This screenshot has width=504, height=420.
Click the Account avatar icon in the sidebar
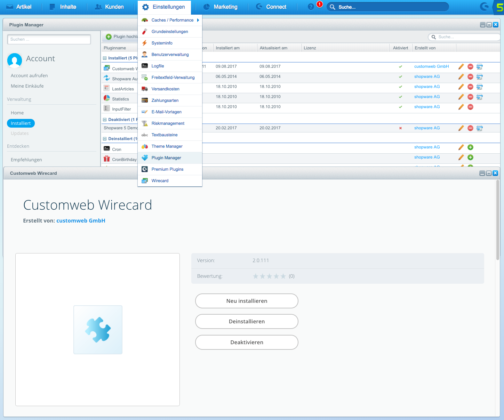(15, 60)
